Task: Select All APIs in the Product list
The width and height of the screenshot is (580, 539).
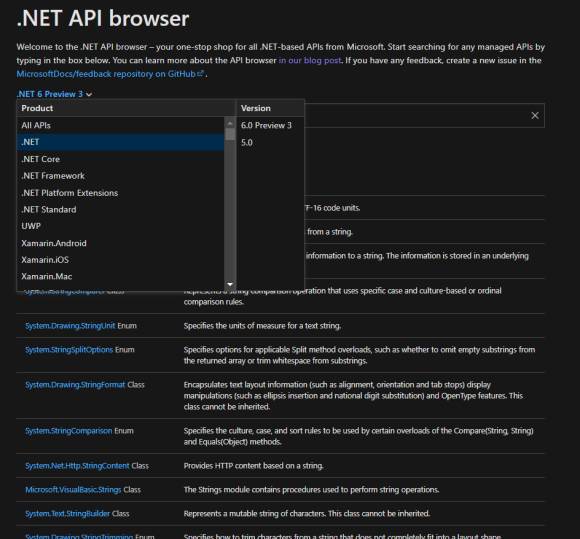Action: point(120,125)
